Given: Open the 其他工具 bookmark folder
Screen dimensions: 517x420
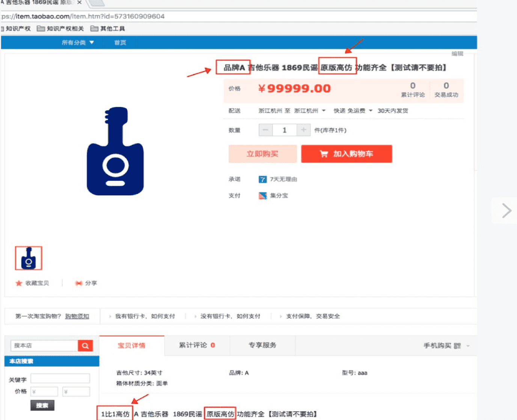Looking at the screenshot, I should (108, 29).
